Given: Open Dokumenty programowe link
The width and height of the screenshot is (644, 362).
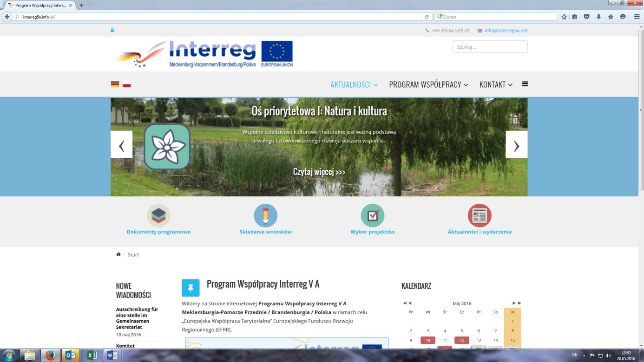Looking at the screenshot, I should point(158,232).
